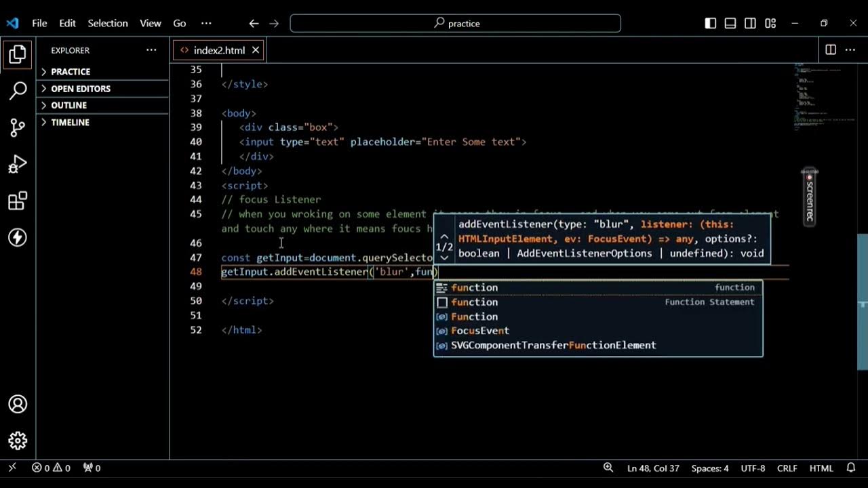The image size is (868, 488).
Task: Open Explorer Views and More Actions menu
Action: click(x=151, y=50)
